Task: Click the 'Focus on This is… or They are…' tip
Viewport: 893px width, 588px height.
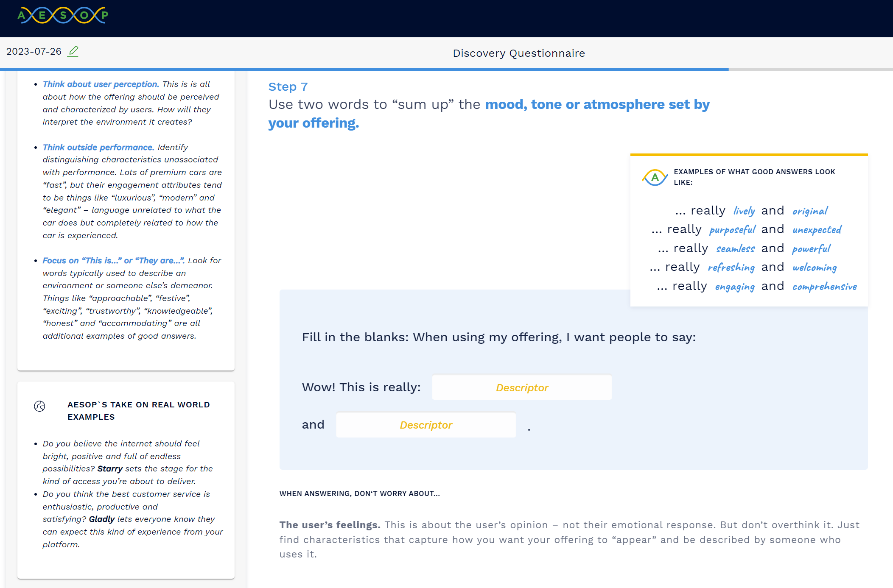Action: [x=113, y=260]
